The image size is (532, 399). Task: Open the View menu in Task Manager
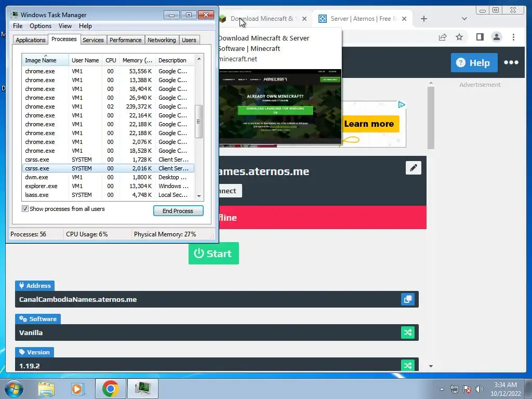point(65,26)
